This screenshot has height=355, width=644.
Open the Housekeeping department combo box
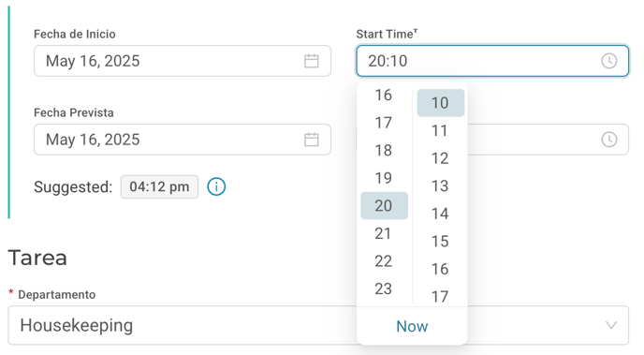coord(318,325)
